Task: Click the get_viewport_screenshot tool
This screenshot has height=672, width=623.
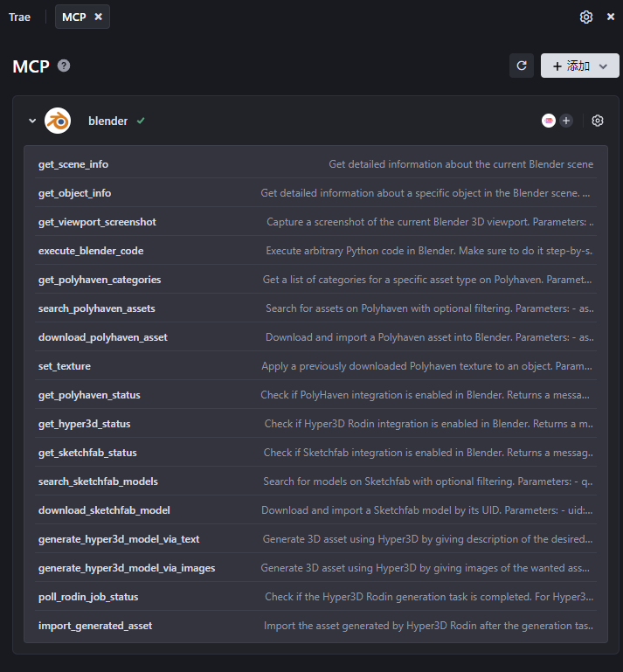Action: click(97, 222)
